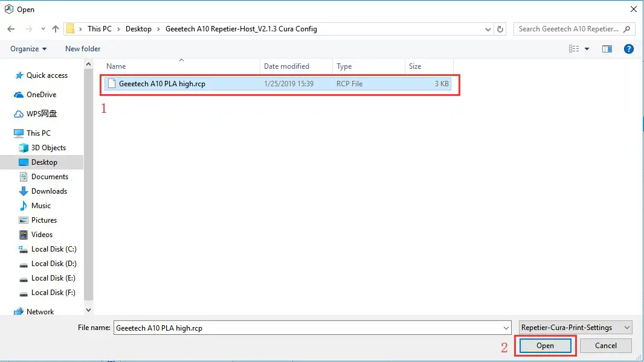
Task: Open Documents folder in sidebar
Action: (x=50, y=177)
